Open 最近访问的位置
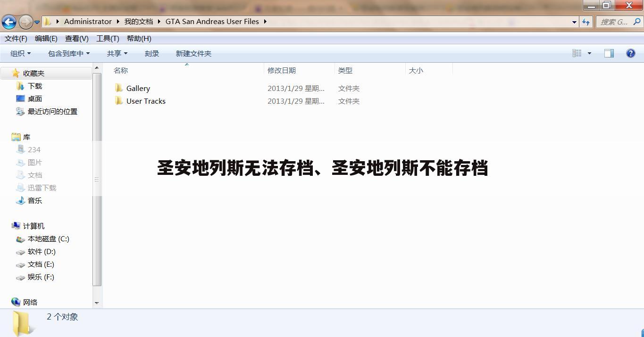644x337 pixels. click(x=52, y=111)
